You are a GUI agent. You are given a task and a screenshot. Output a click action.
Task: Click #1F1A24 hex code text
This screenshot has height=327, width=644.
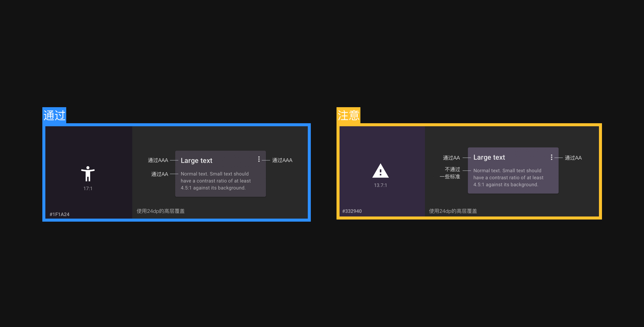coord(60,214)
